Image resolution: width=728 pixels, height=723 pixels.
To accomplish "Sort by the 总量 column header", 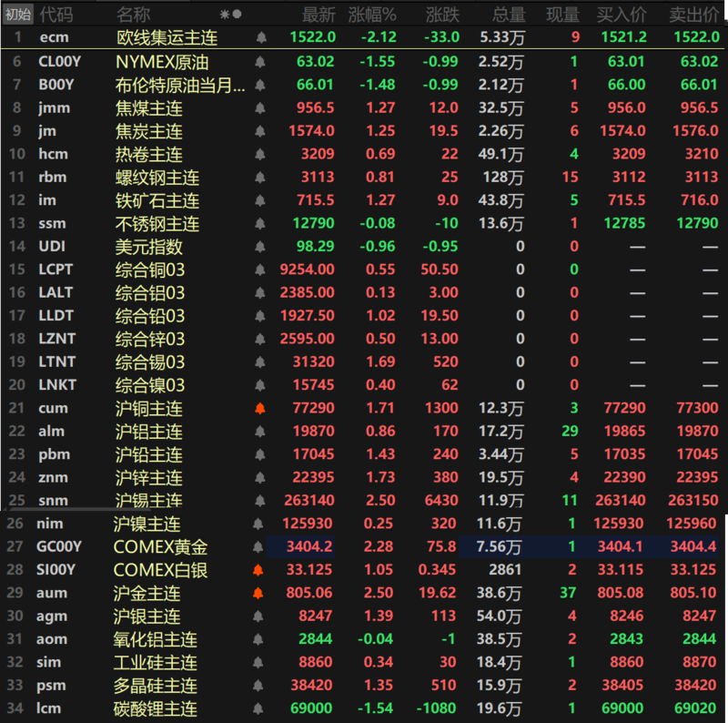I will pos(509,15).
